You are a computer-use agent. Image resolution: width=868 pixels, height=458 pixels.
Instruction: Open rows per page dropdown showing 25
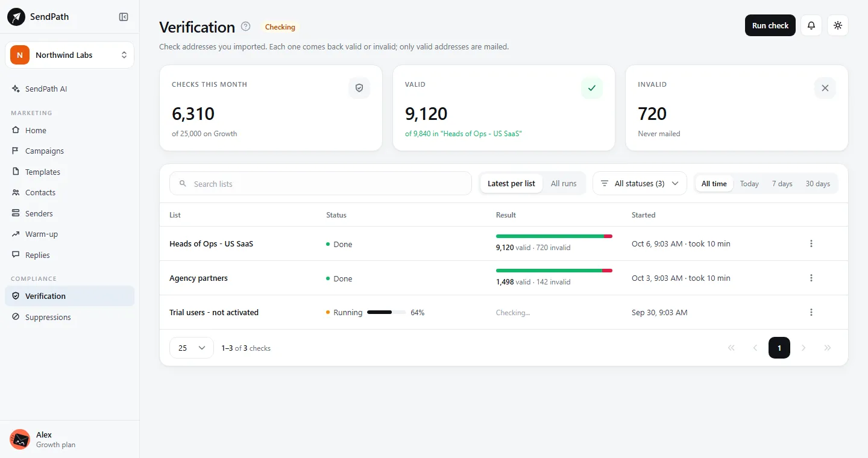point(192,348)
